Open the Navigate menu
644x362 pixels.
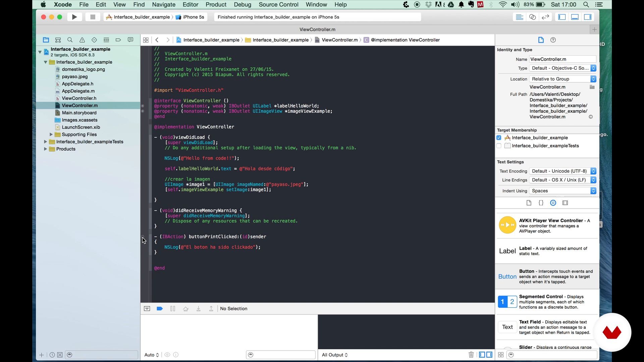[x=164, y=5]
